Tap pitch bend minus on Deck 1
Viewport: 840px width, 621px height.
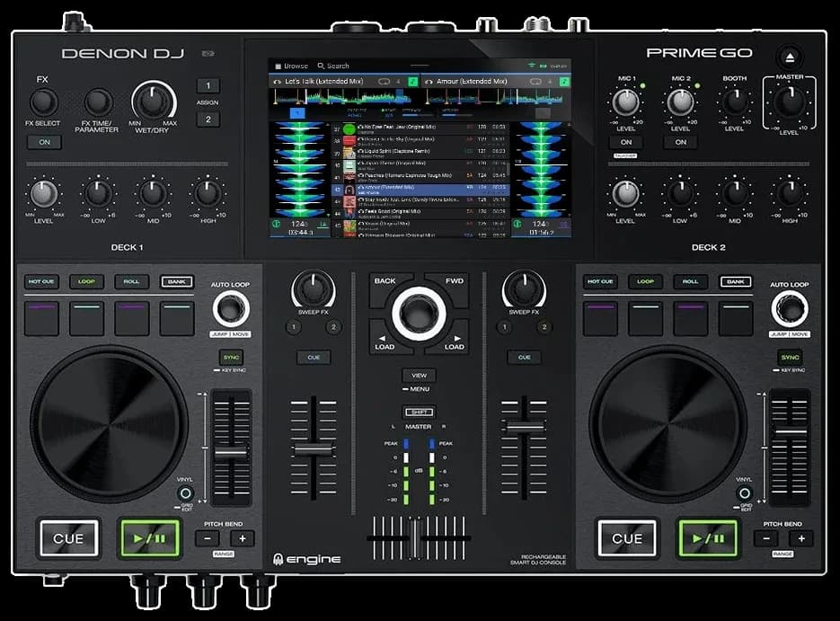click(x=208, y=538)
